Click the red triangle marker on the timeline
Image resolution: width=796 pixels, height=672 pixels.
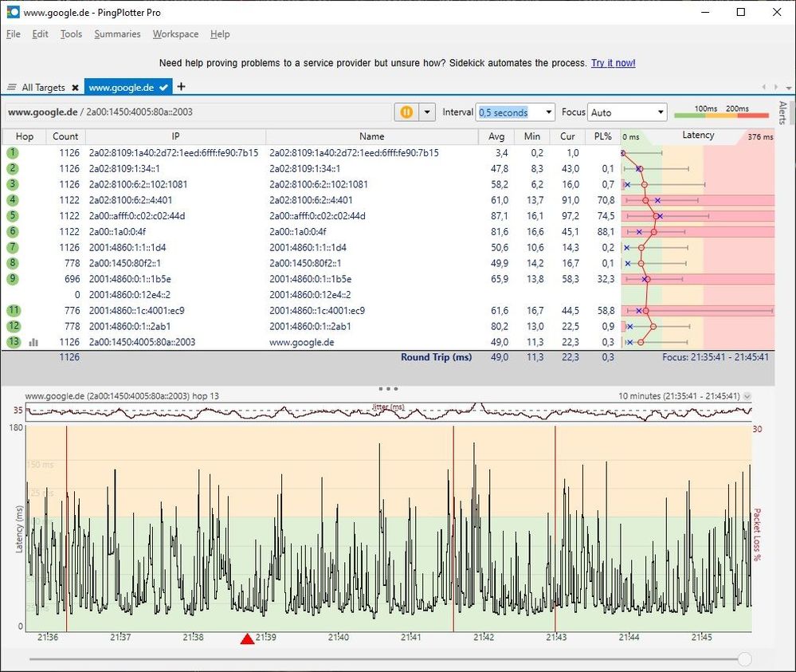coord(247,639)
